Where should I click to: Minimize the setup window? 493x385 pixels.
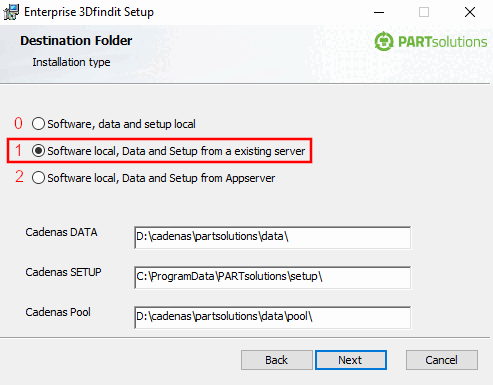click(379, 12)
